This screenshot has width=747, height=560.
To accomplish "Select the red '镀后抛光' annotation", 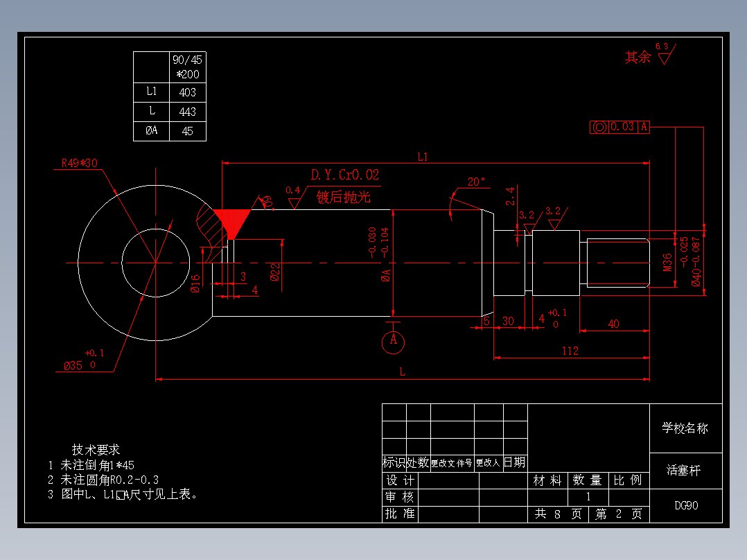I will [x=344, y=197].
